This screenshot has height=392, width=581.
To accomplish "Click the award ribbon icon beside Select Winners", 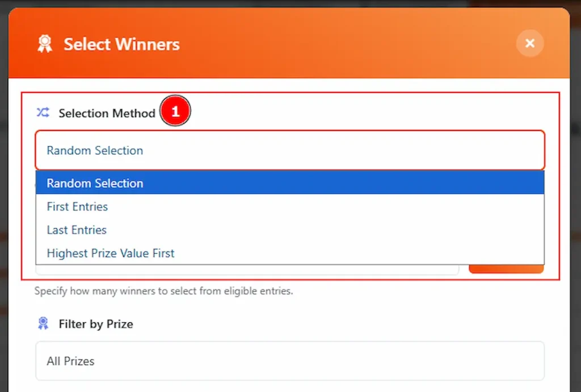I will [x=45, y=44].
